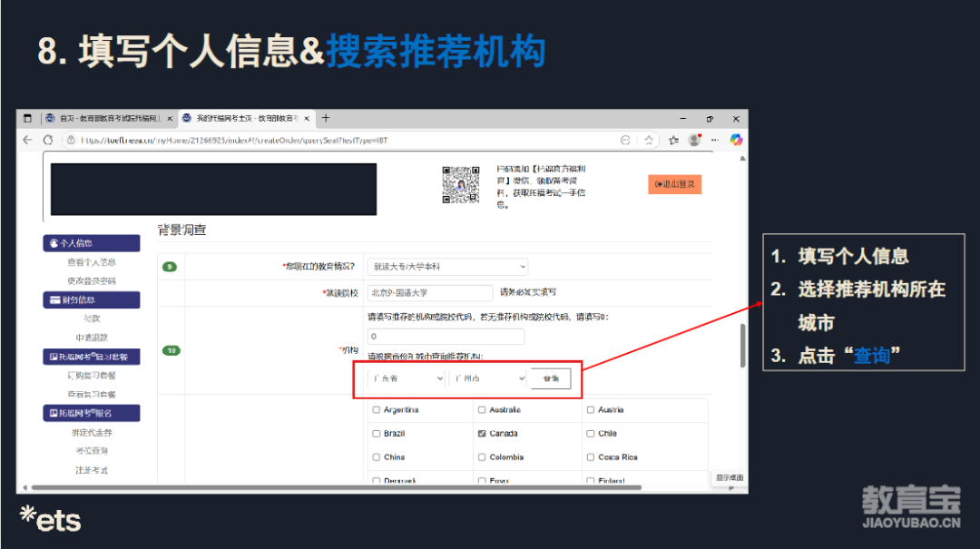Open the 付款 link
This screenshot has width=980, height=549.
pos(92,319)
